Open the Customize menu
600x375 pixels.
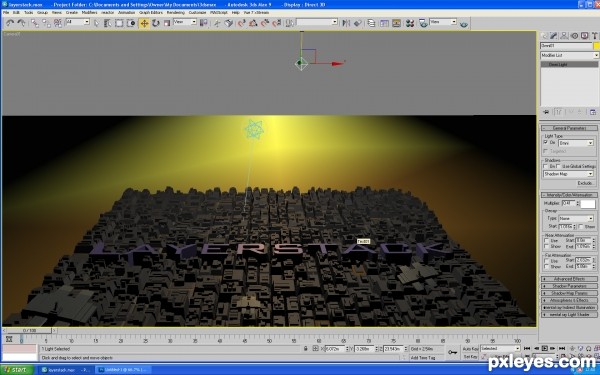click(x=197, y=13)
